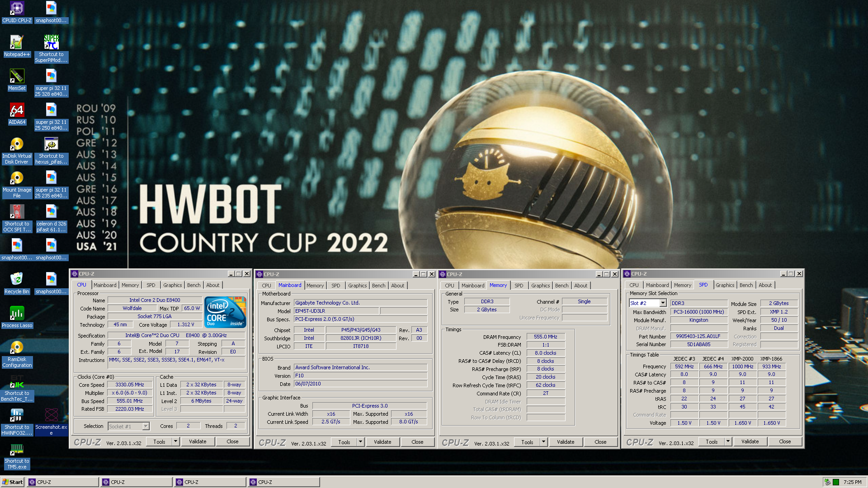Image resolution: width=868 pixels, height=488 pixels.
Task: Select the super pi 235 e840 screenshot file
Action: tap(51, 184)
